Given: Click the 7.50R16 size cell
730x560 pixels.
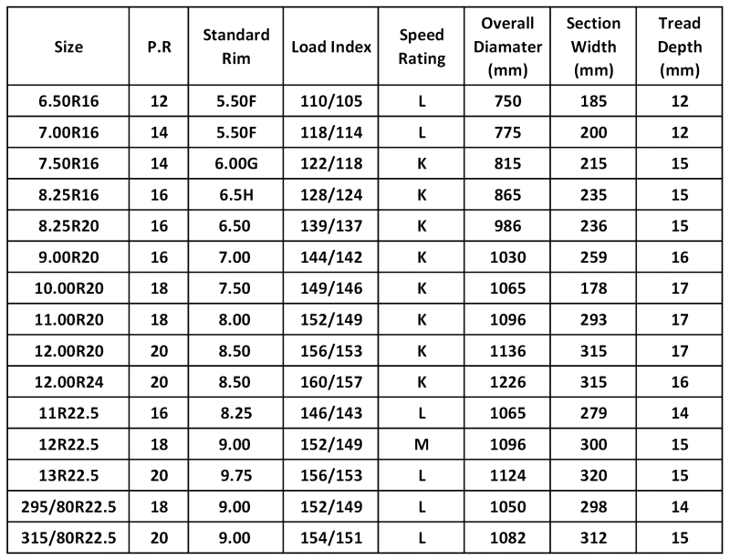Looking at the screenshot, I should click(68, 163).
